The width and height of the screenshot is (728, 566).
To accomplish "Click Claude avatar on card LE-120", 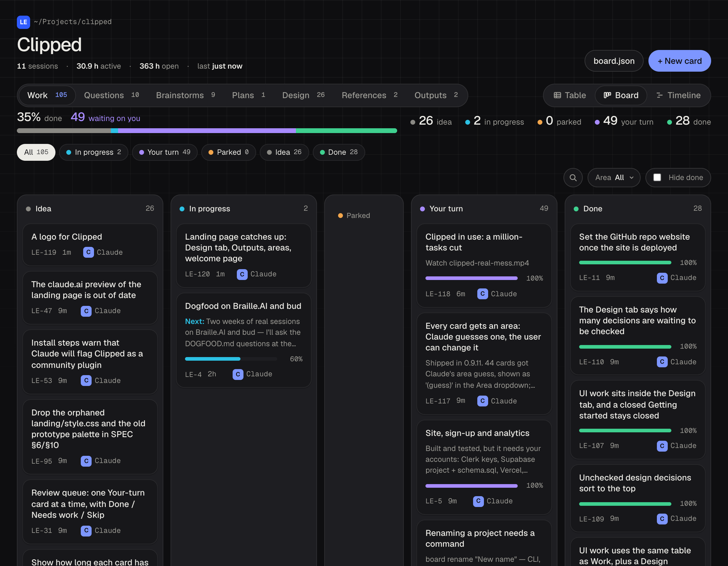I will tap(242, 274).
